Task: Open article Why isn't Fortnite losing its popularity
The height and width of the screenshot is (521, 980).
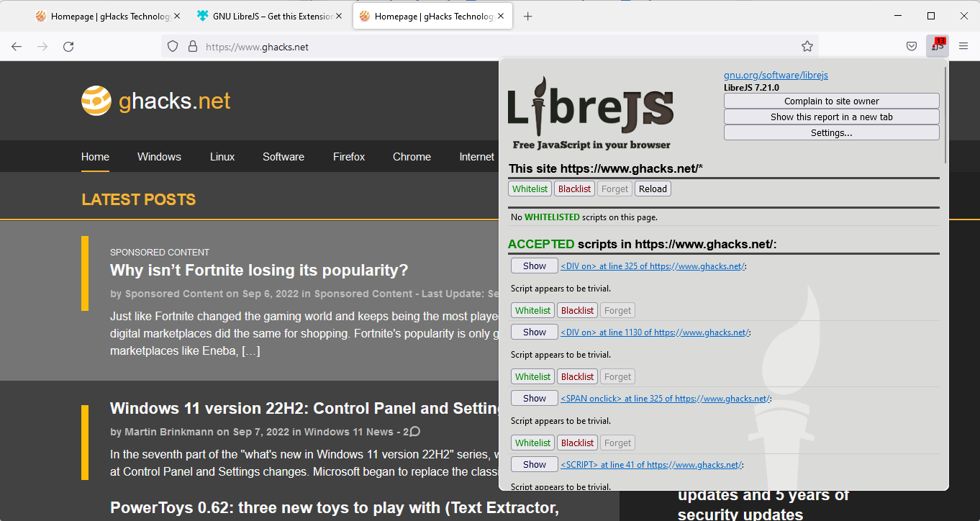Action: pyautogui.click(x=259, y=270)
